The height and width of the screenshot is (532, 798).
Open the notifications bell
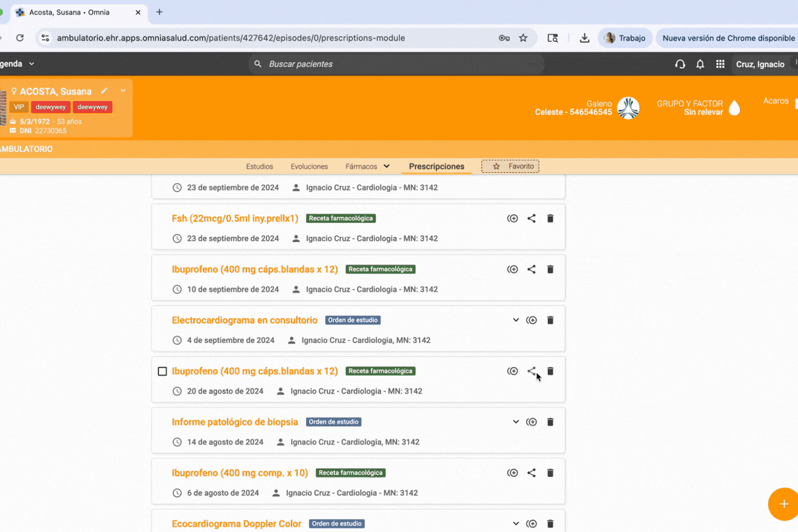pos(700,65)
